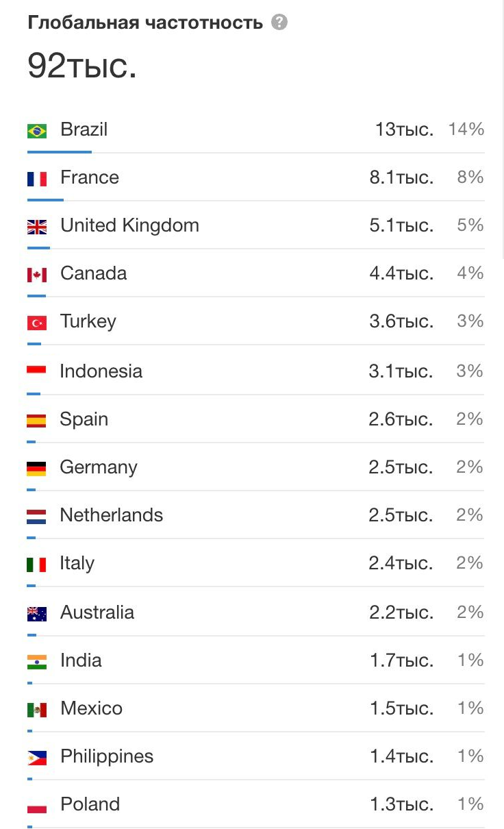Select the Netherlands country label

coord(112,515)
